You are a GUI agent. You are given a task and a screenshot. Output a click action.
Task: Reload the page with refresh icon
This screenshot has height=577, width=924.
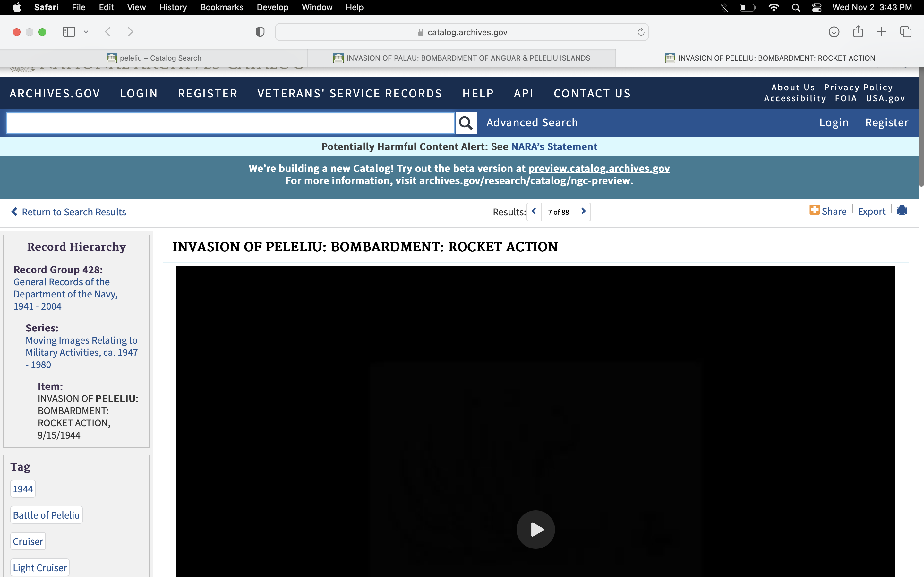pyautogui.click(x=641, y=32)
